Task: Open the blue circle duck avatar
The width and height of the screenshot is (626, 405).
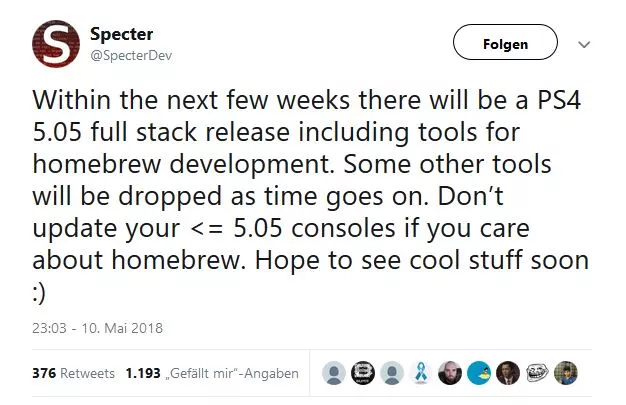Action: click(x=479, y=373)
